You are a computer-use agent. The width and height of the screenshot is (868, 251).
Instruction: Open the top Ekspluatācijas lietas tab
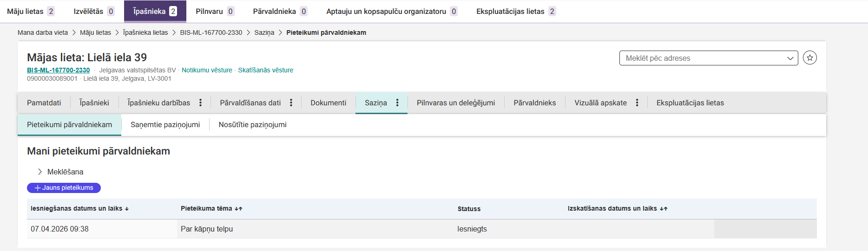tap(516, 11)
